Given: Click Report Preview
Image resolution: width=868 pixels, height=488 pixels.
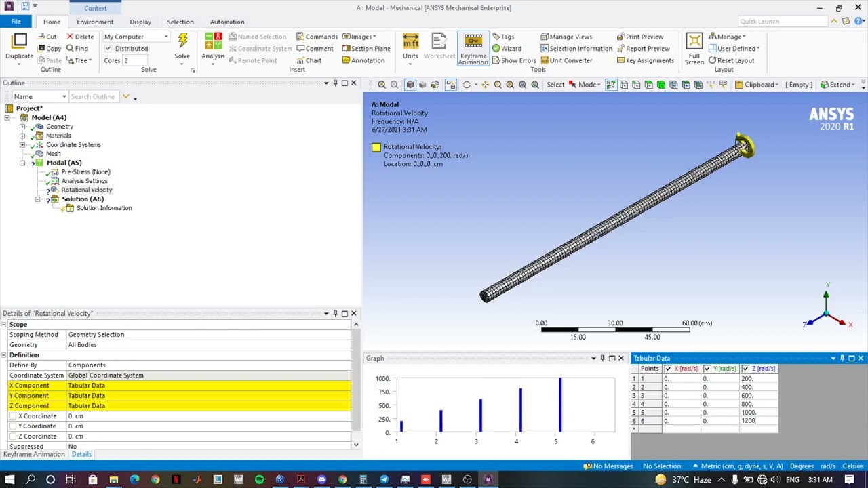Looking at the screenshot, I should [643, 49].
